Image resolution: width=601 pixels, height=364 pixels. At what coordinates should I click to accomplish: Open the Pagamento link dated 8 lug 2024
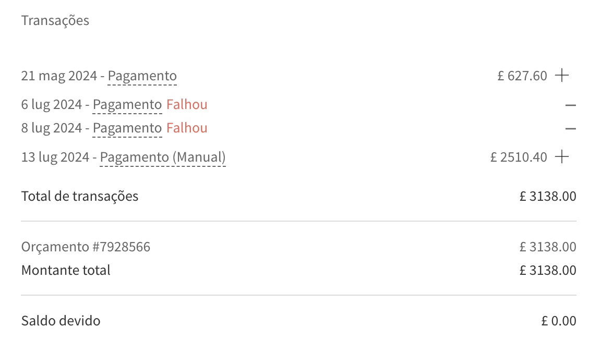click(127, 128)
